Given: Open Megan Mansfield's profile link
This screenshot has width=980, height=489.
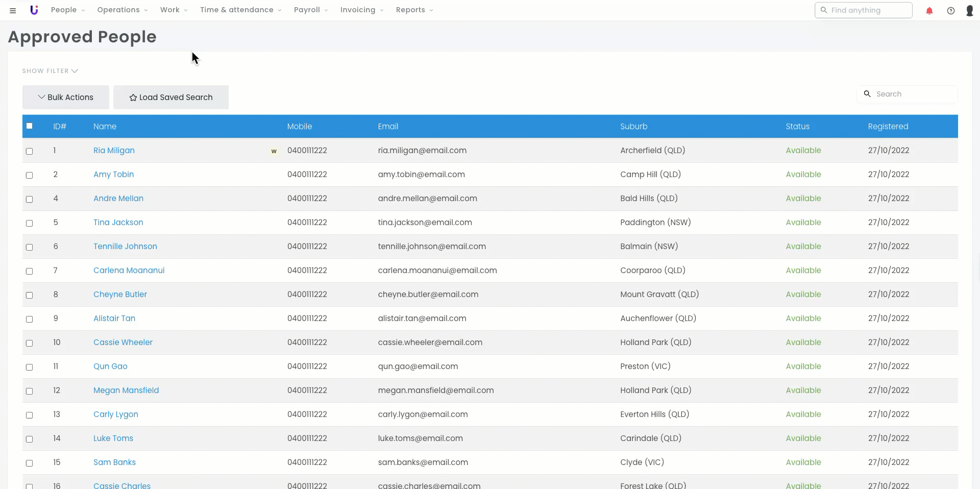Looking at the screenshot, I should pos(126,390).
